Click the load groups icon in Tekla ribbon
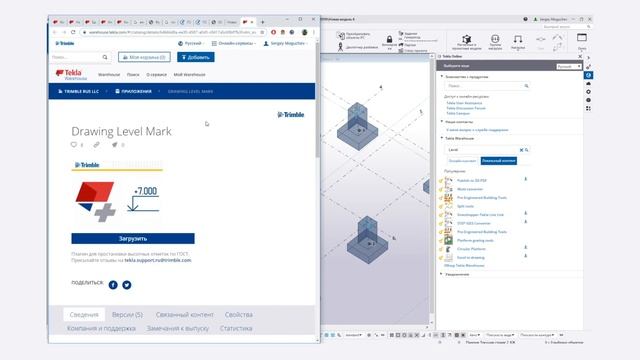 495,39
